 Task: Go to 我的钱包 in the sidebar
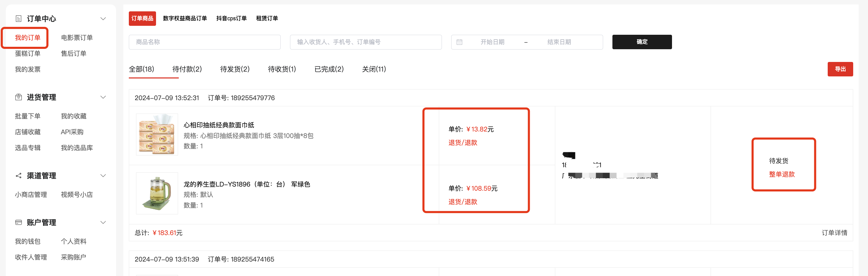(x=28, y=242)
